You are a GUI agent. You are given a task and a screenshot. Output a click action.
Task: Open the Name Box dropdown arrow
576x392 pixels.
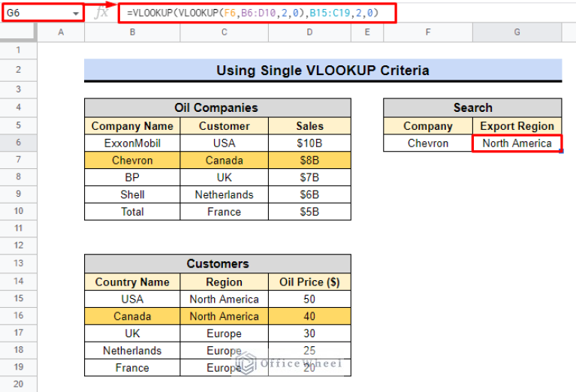pyautogui.click(x=76, y=14)
